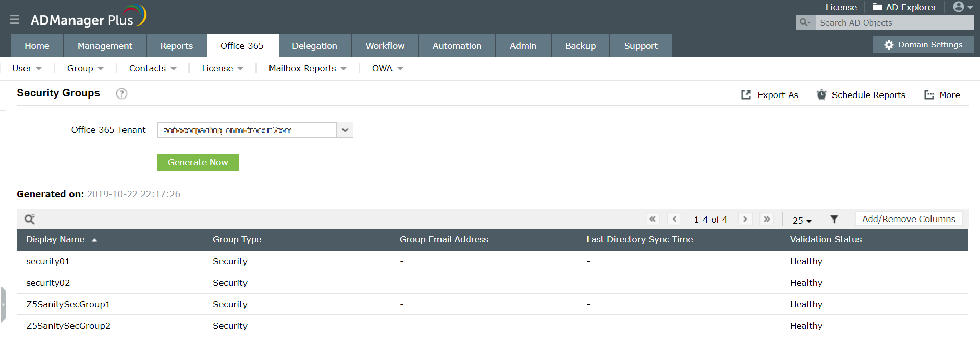Open the Automation tab
This screenshot has width=980, height=340.
[457, 46]
